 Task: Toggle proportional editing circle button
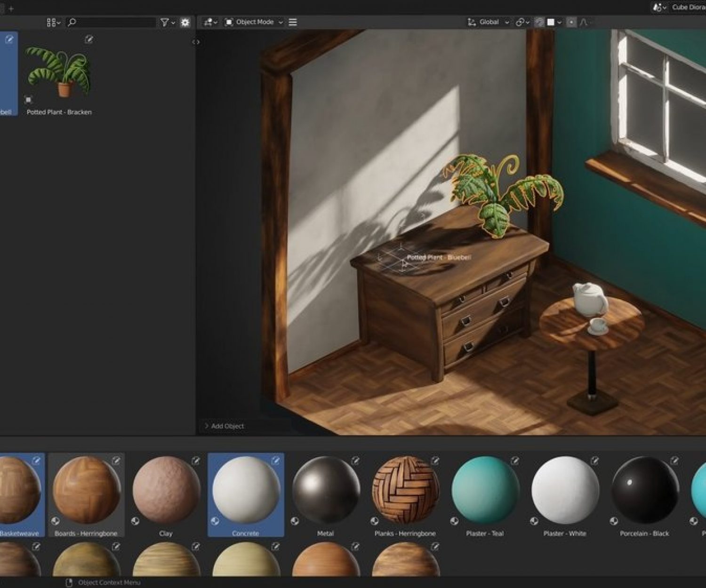(571, 22)
